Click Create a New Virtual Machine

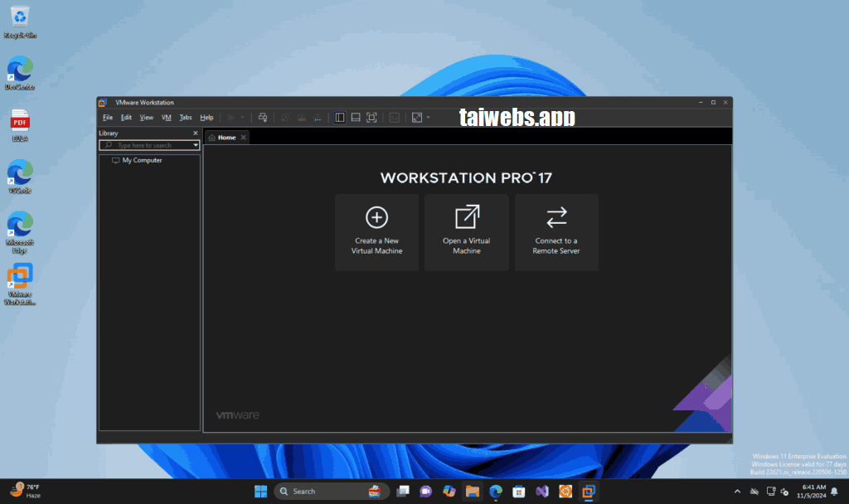tap(377, 232)
